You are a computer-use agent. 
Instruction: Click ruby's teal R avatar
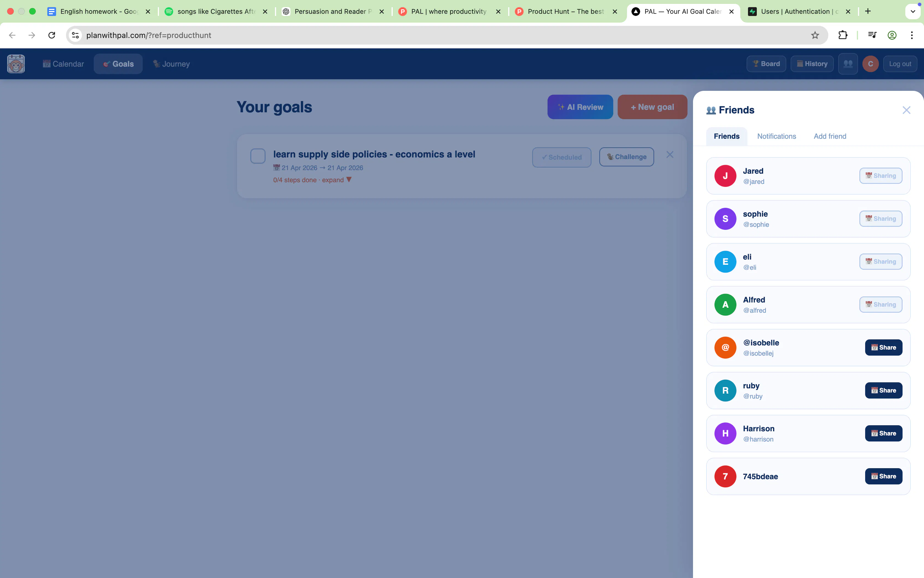tap(725, 391)
